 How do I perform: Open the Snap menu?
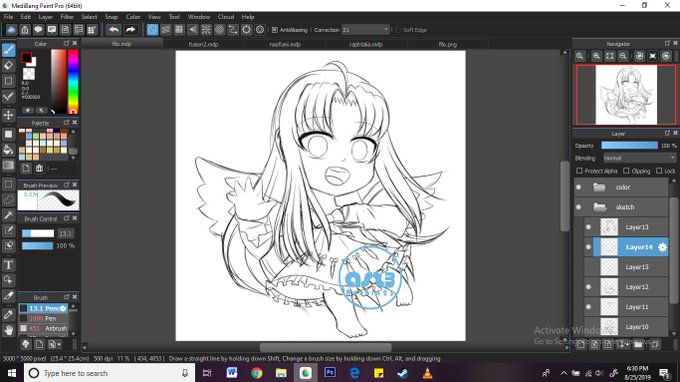click(111, 17)
